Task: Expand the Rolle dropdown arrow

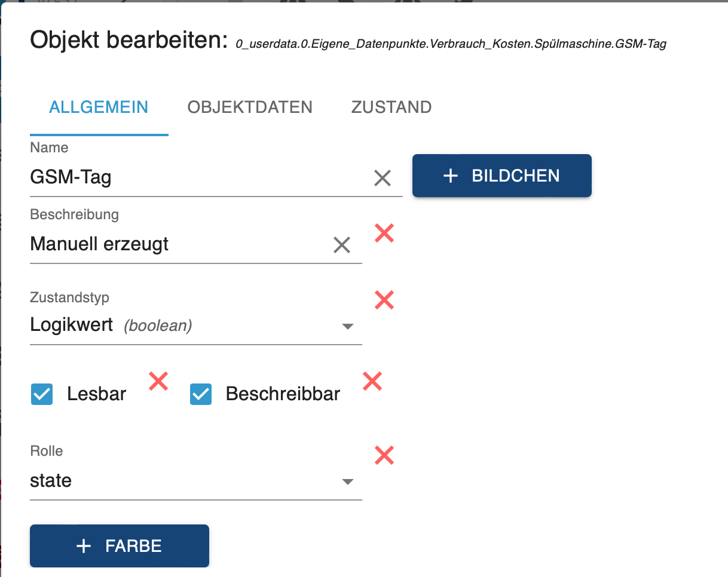Action: click(x=347, y=482)
